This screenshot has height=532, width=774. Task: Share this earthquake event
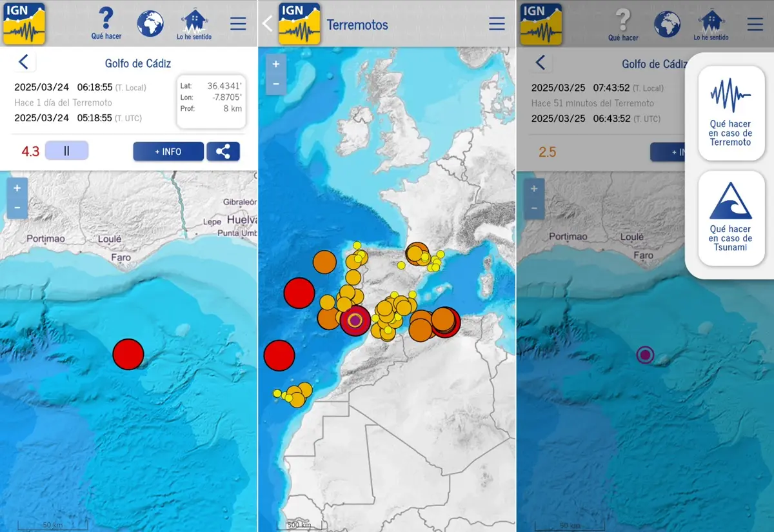(x=223, y=152)
